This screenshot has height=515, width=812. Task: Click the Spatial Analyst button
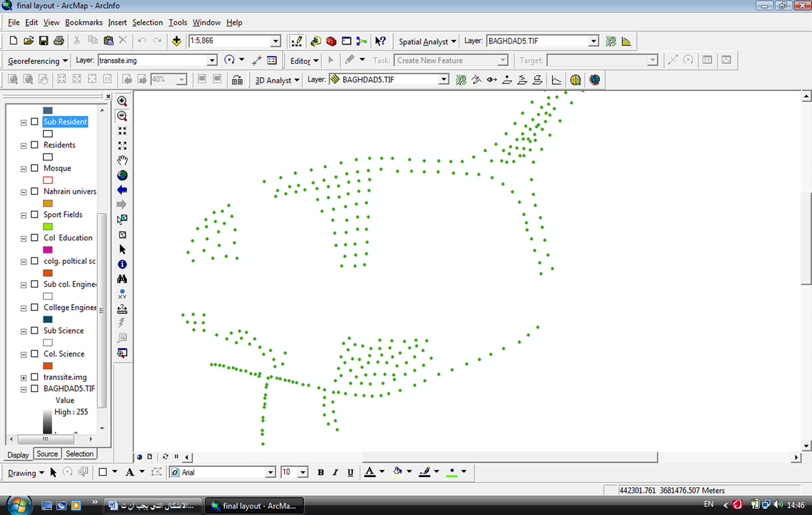pos(427,41)
